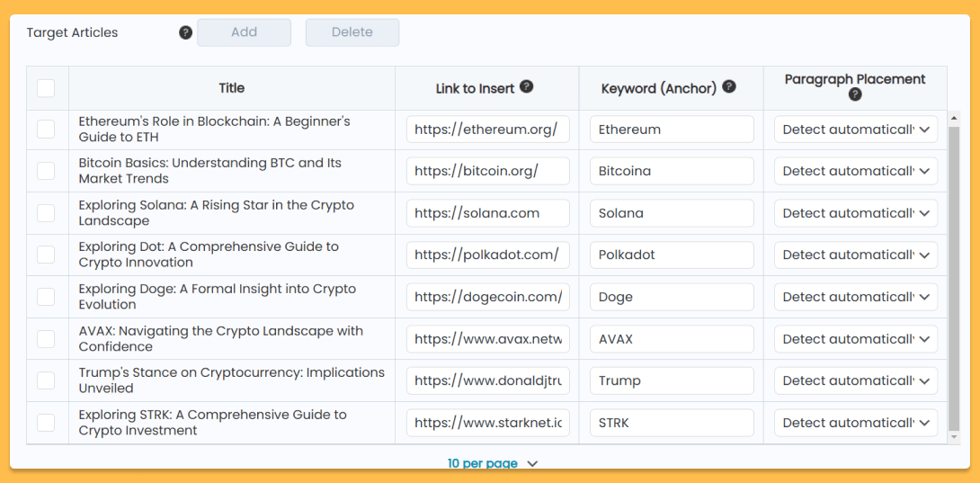The image size is (980, 483).
Task: Click the Ethereum keyword anchor field
Action: click(672, 130)
